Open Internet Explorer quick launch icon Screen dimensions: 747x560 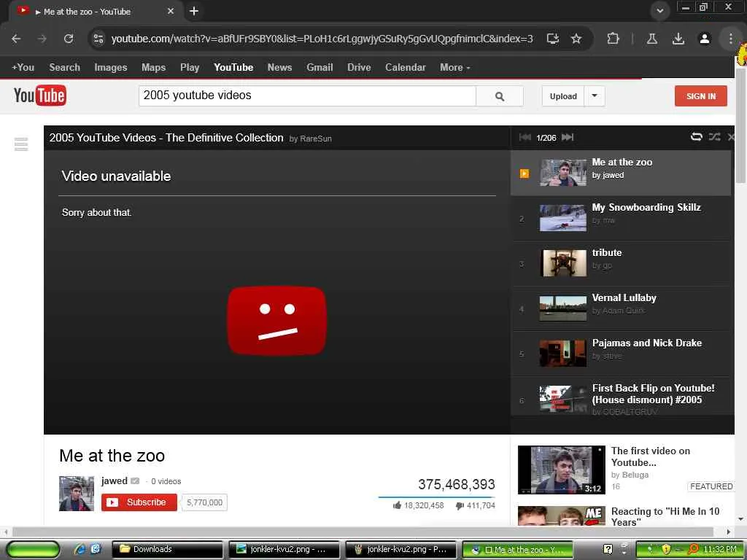[80, 549]
